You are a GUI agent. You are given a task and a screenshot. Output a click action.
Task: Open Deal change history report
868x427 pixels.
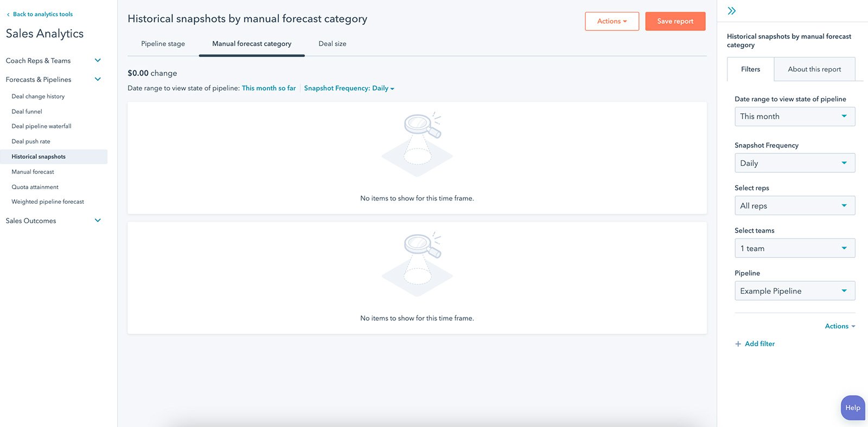[38, 96]
